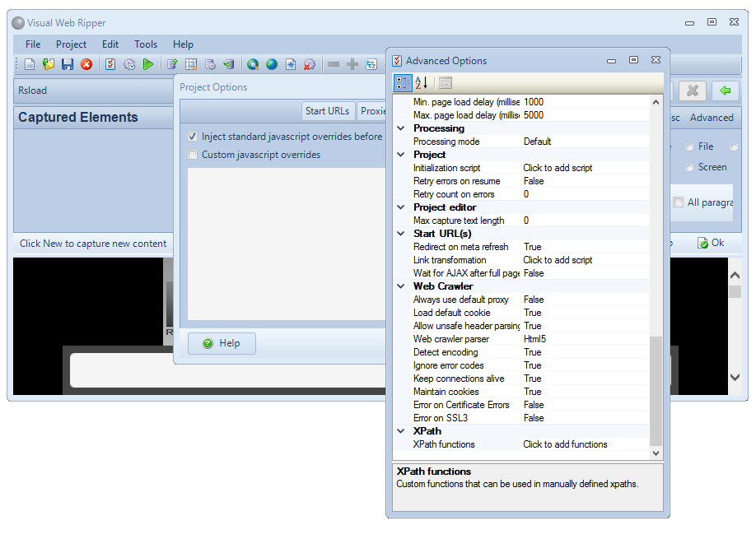Viewport: 756px width, 539px height.
Task: Click the browser preview scrollbar up arrow
Action: 735,276
